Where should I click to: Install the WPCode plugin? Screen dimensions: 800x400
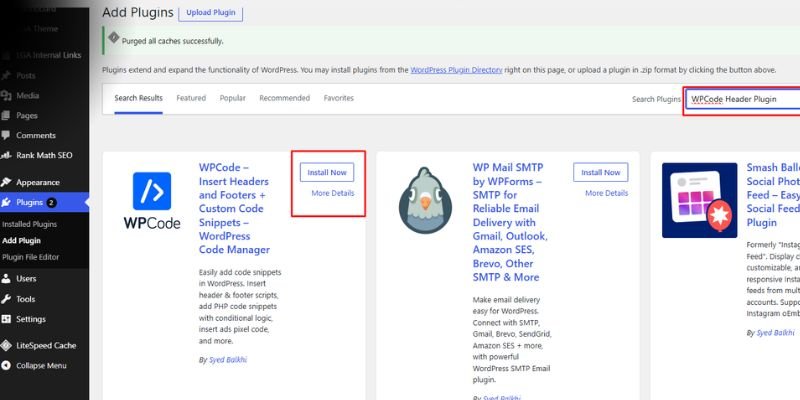pos(327,172)
